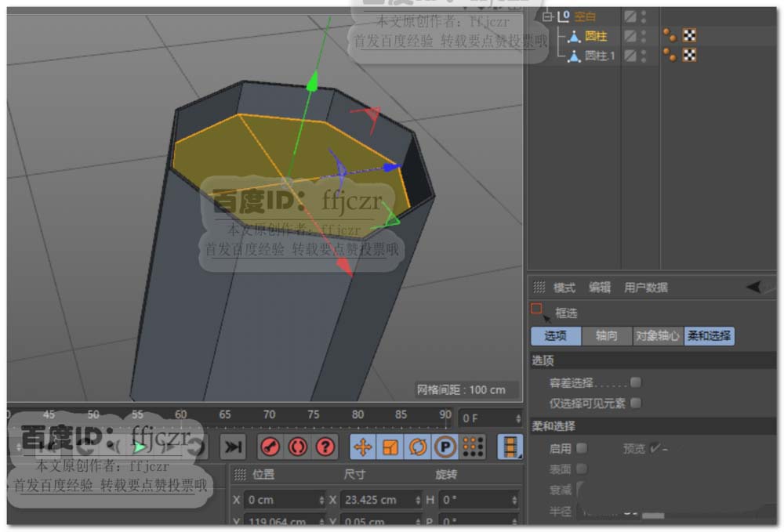Image resolution: width=784 pixels, height=532 pixels.
Task: Toggle the autokeying red circular button
Action: (x=297, y=447)
